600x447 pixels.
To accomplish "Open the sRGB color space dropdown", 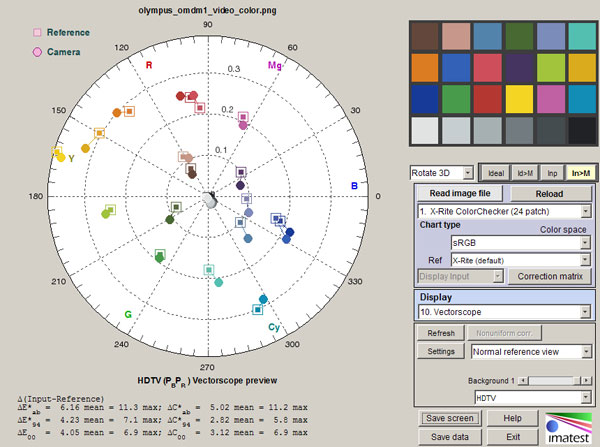I will (521, 243).
